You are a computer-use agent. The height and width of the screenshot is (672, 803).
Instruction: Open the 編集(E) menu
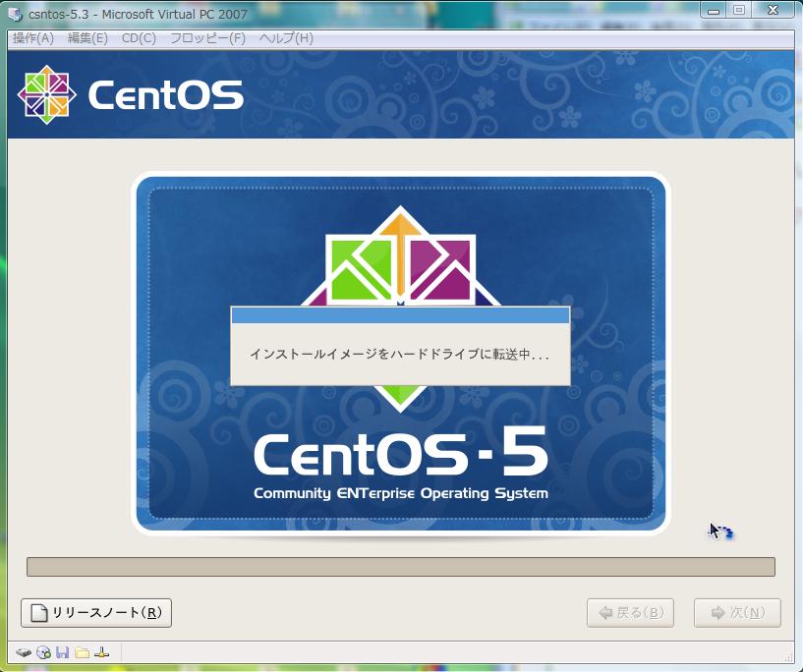(87, 38)
